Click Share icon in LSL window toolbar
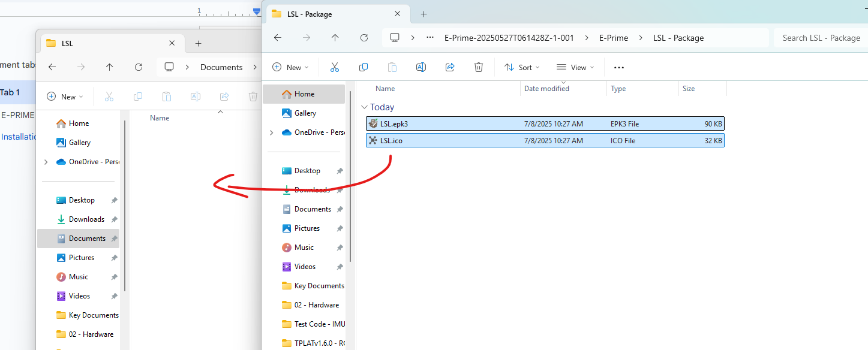Viewport: 868px width, 350px height. coord(224,96)
